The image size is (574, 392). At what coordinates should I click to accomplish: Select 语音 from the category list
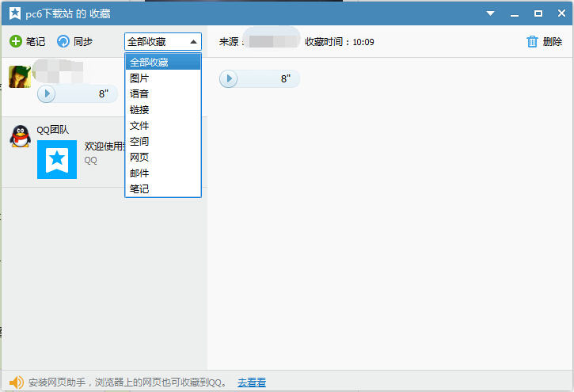[139, 94]
